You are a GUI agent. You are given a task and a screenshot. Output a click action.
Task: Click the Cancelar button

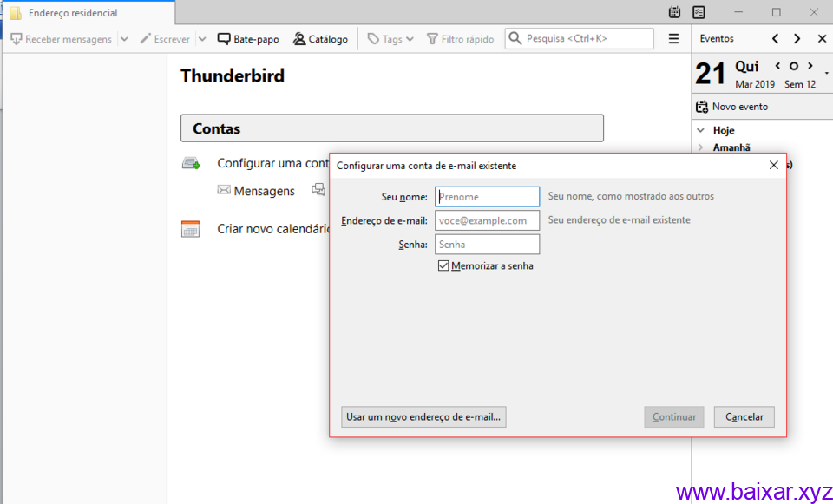[744, 416]
